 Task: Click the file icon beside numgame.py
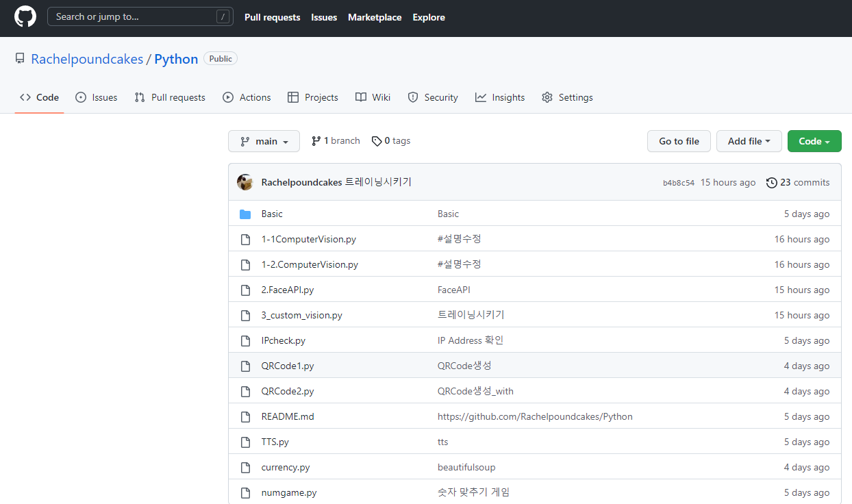coord(245,493)
